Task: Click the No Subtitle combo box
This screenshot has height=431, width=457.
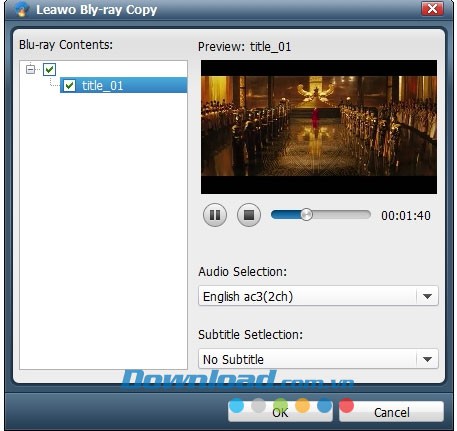Action: pyautogui.click(x=318, y=359)
